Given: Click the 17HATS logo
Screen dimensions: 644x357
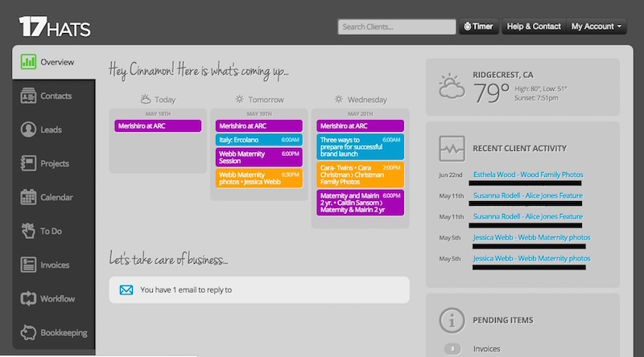Looking at the screenshot, I should point(55,27).
